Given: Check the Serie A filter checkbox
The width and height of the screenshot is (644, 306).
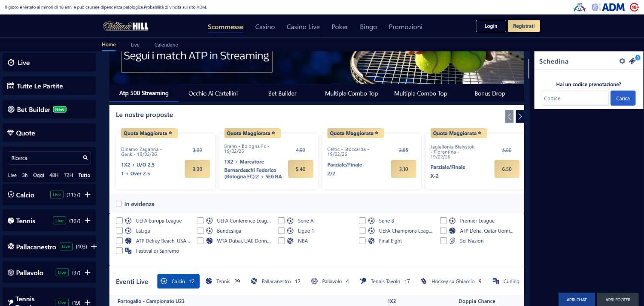Looking at the screenshot, I should pos(281,220).
